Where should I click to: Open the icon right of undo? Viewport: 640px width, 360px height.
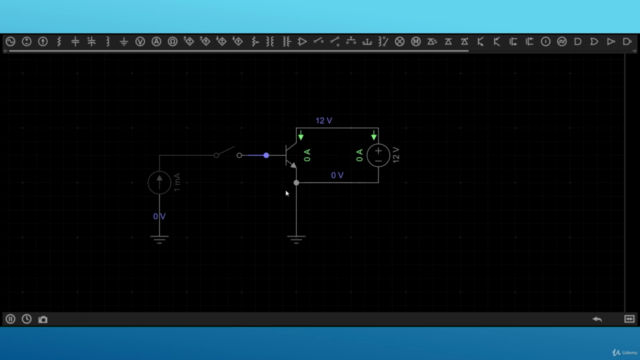tap(629, 319)
